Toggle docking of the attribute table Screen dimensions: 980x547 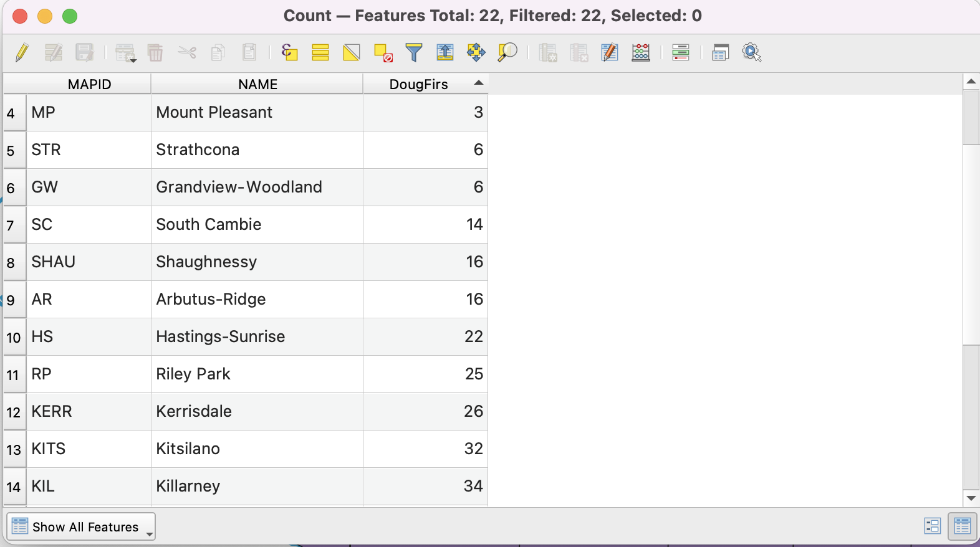(x=721, y=52)
